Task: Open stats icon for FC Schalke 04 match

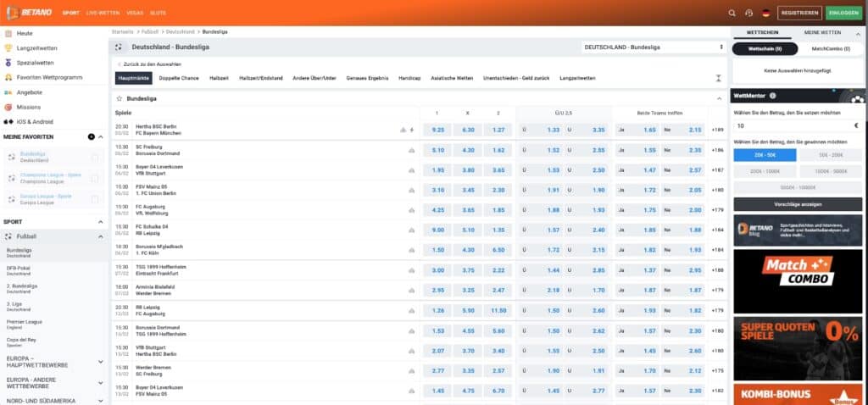Action: click(411, 230)
